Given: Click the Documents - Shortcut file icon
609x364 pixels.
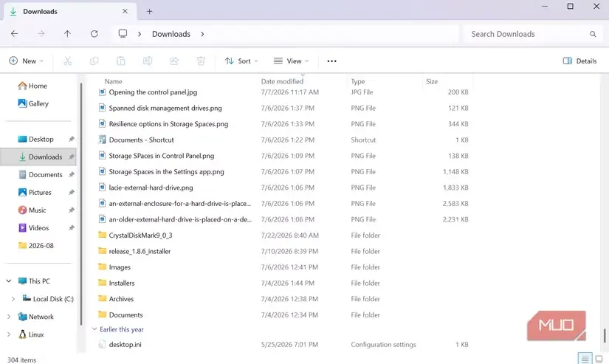Looking at the screenshot, I should pos(102,140).
